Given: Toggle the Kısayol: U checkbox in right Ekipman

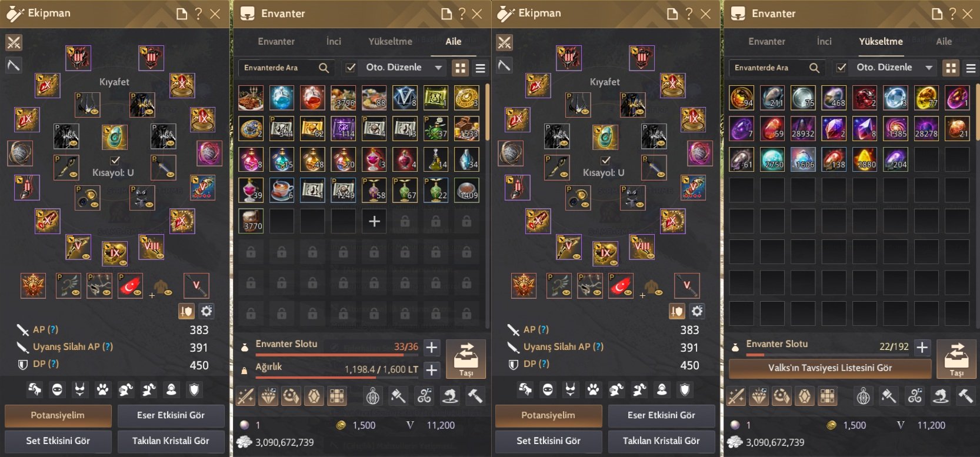Looking at the screenshot, I should [x=605, y=160].
